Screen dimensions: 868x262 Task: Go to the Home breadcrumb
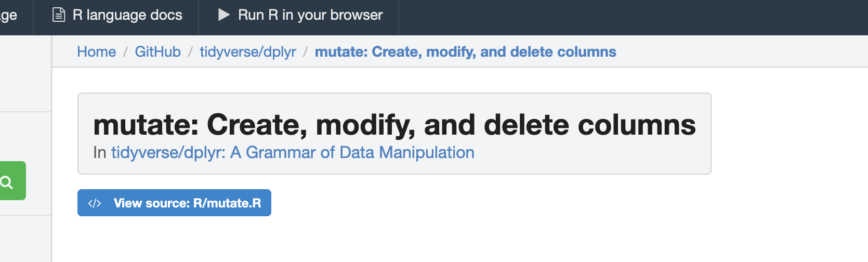pos(97,52)
